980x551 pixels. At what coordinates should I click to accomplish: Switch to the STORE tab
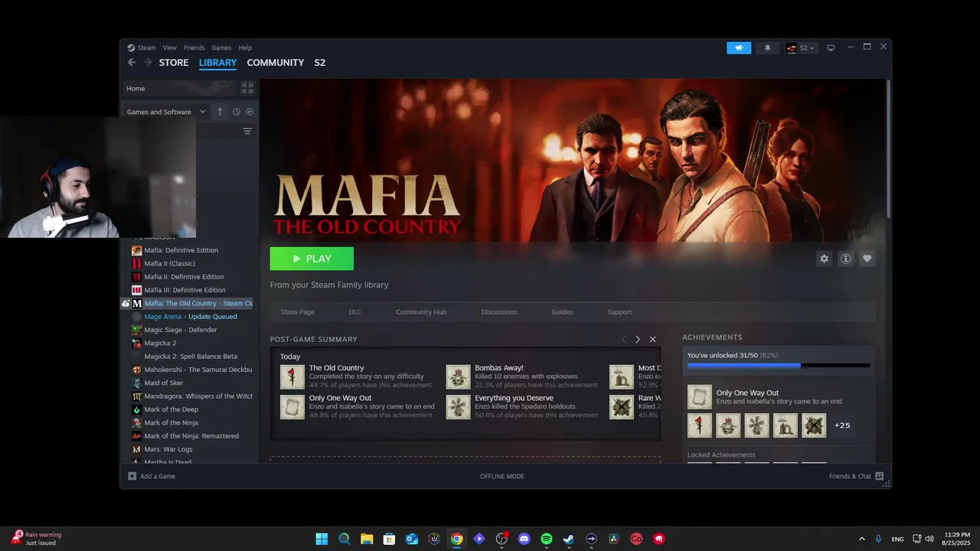(174, 63)
